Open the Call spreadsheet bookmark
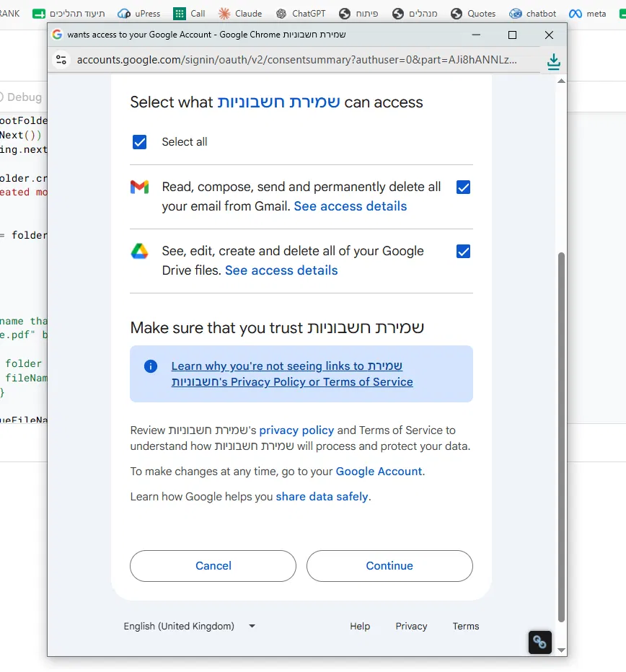The width and height of the screenshot is (626, 672). [189, 14]
